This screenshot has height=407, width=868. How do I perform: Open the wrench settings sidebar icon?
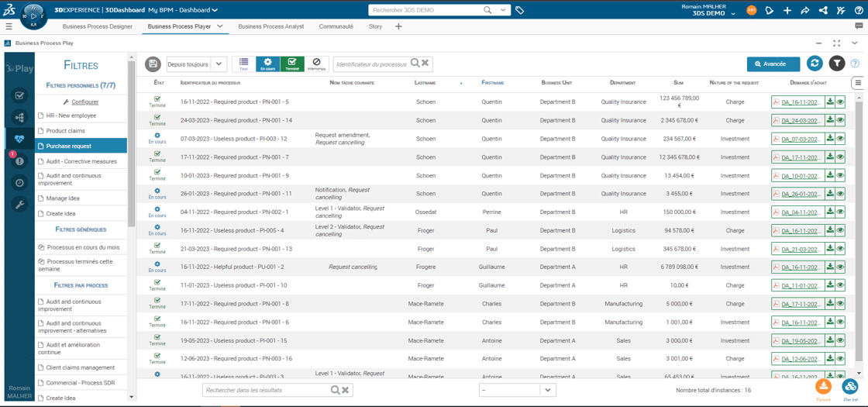tap(19, 205)
